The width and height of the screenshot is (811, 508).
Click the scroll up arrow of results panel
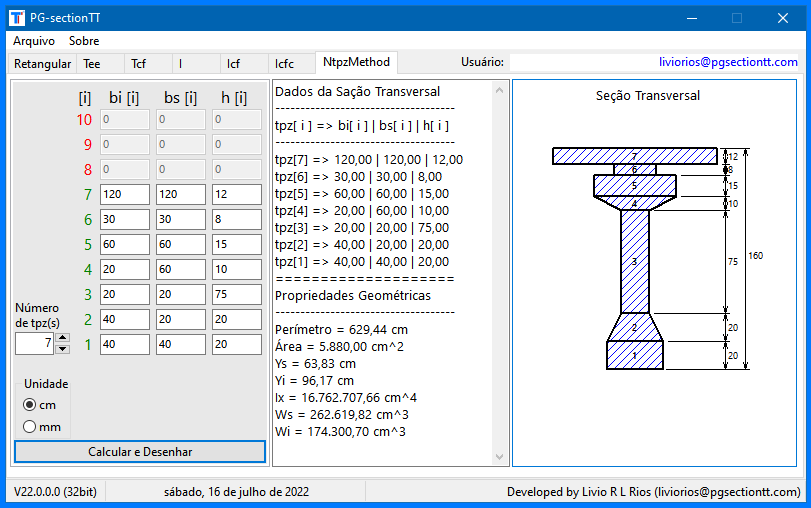[x=499, y=91]
